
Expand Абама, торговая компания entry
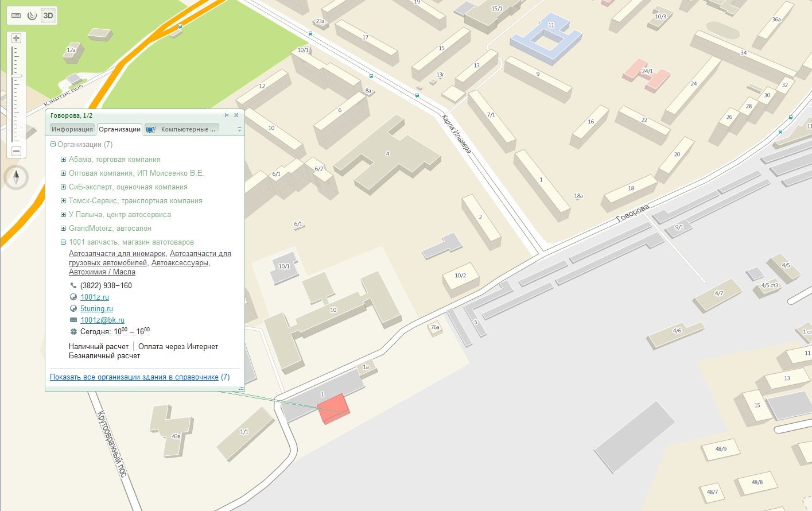tap(64, 160)
